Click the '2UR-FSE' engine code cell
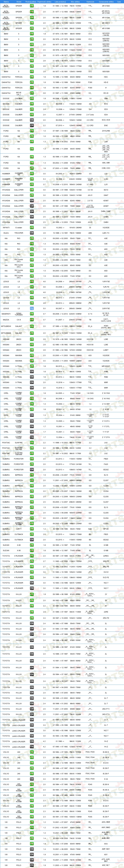 click(x=106, y=309)
